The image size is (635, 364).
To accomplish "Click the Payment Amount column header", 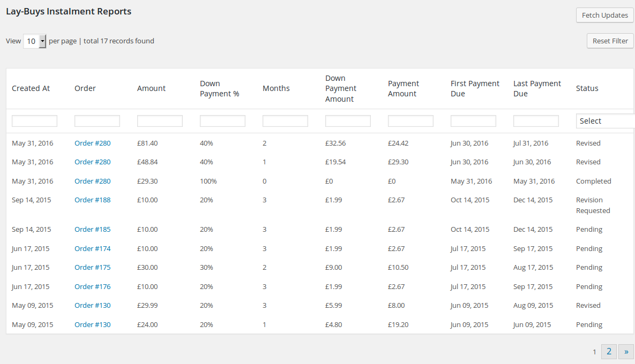I will pos(404,88).
